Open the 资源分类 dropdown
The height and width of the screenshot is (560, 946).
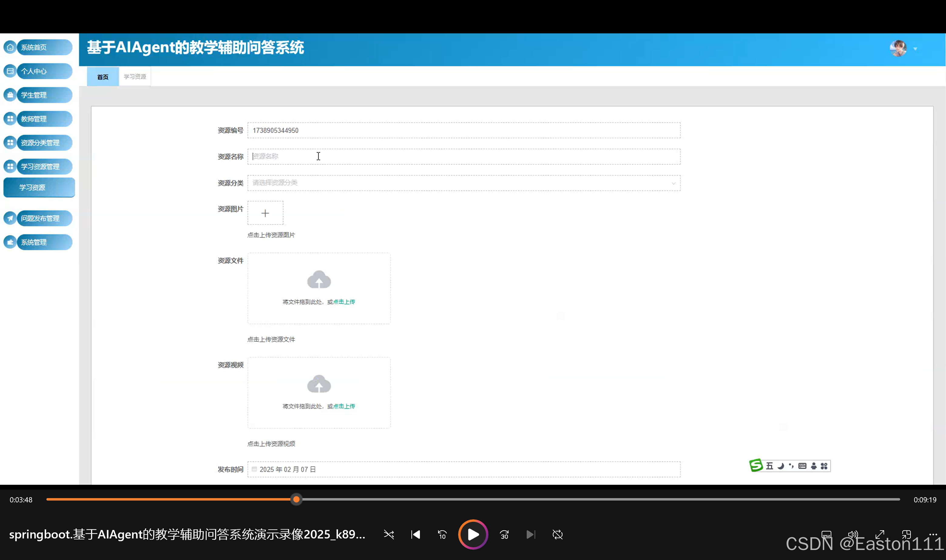463,183
